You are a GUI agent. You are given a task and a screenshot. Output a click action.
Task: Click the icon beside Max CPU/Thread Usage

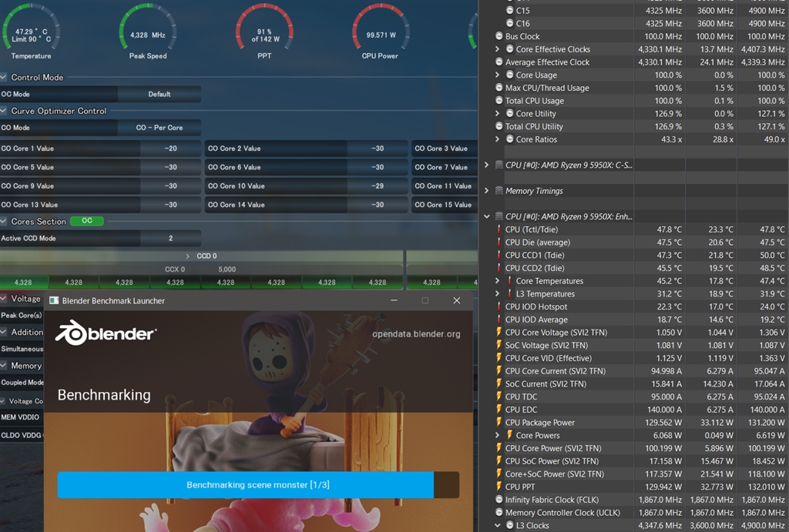499,88
